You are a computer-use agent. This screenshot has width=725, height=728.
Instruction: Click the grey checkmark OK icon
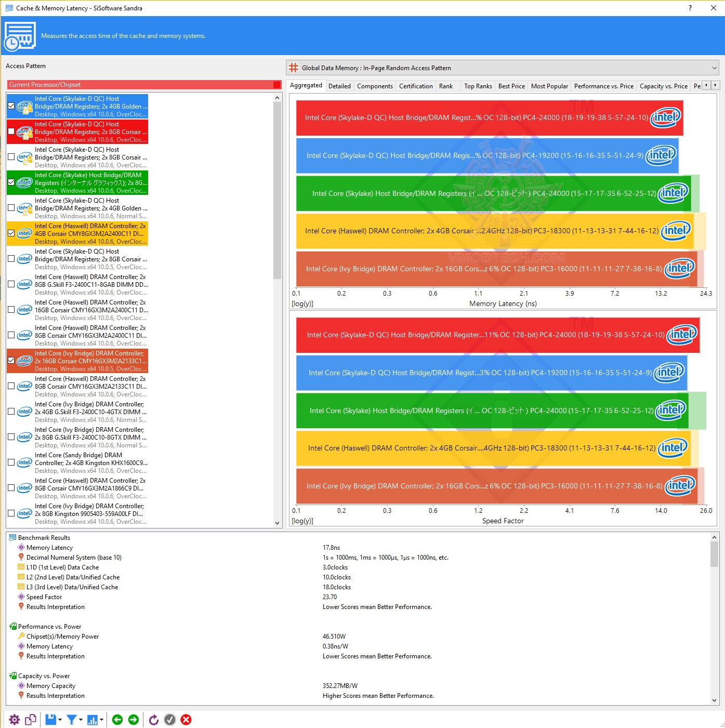point(170,720)
